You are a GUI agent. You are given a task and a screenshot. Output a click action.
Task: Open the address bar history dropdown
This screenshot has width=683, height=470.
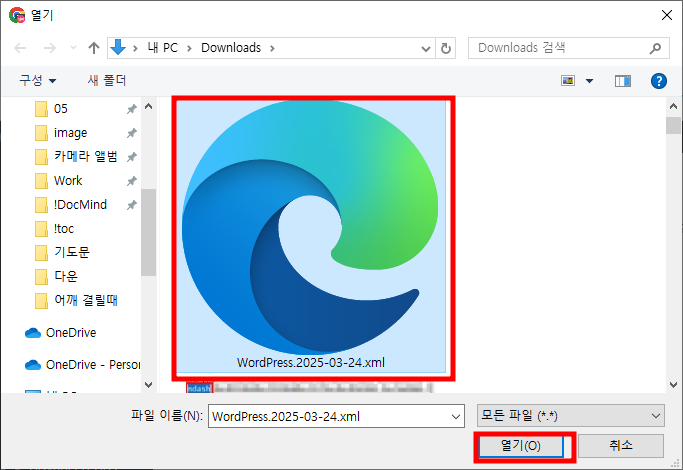(426, 48)
